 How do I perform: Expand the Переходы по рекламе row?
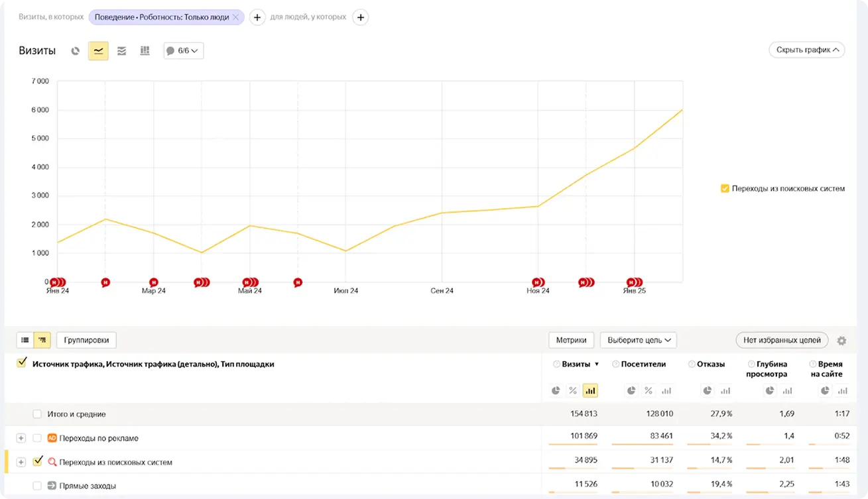(21, 438)
